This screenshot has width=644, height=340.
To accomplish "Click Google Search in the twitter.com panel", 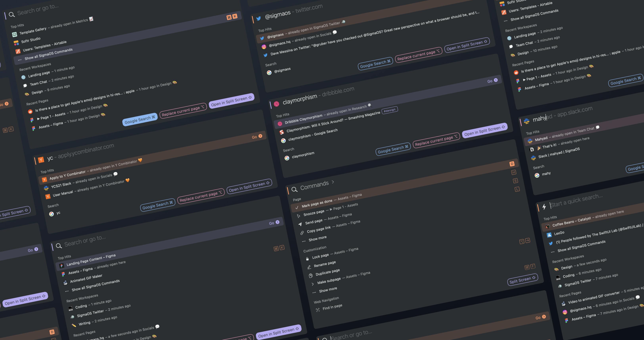I will 375,63.
